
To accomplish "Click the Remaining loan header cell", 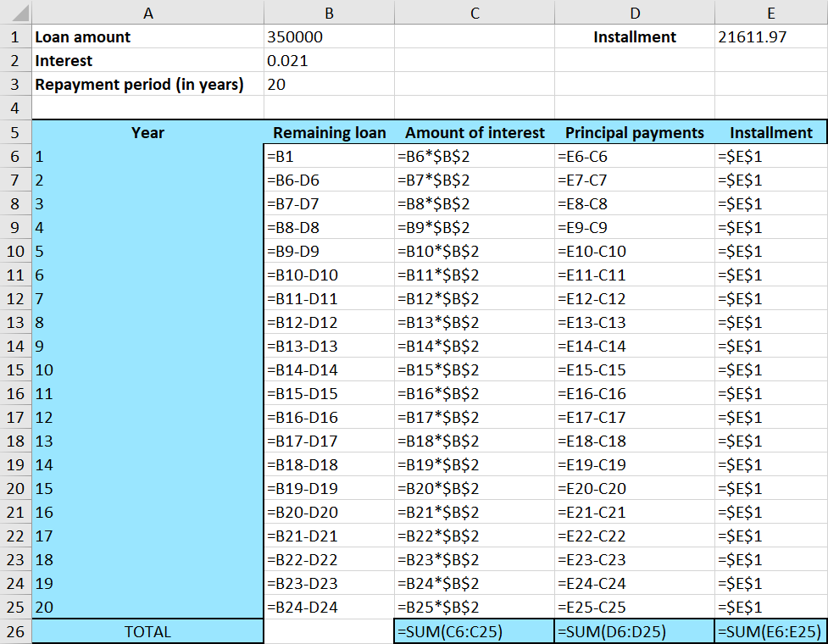I will click(329, 132).
